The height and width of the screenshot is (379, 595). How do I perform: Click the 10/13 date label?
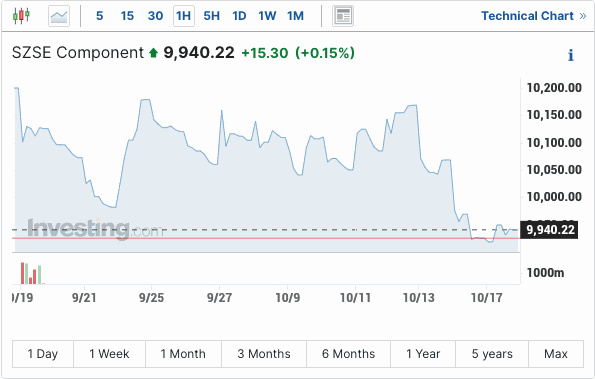419,297
